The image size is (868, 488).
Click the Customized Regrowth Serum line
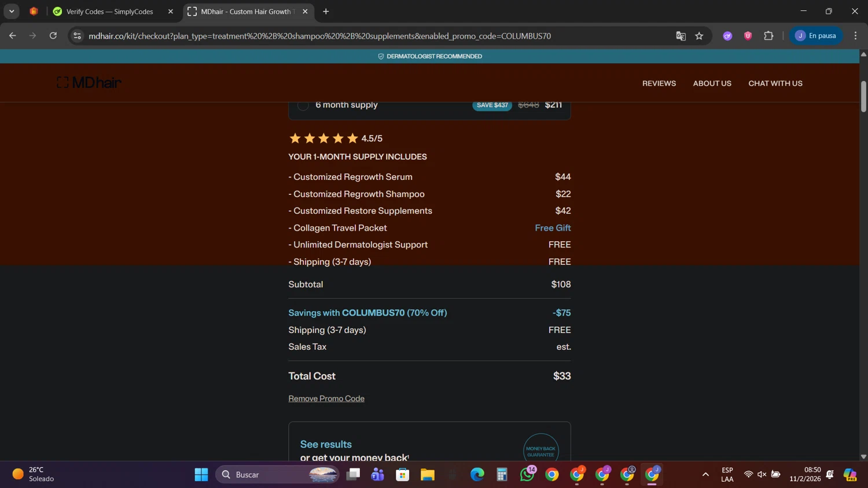tap(429, 177)
